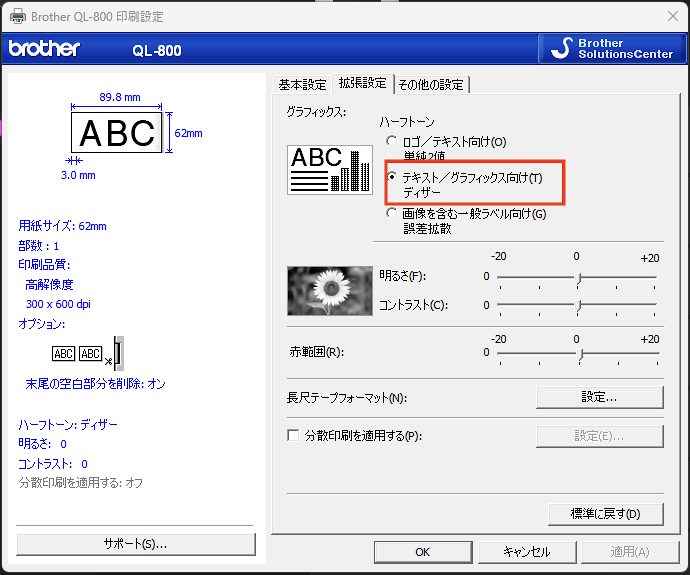690x575 pixels.
Task: Click the 赤範囲 red range slider
Action: pos(578,352)
